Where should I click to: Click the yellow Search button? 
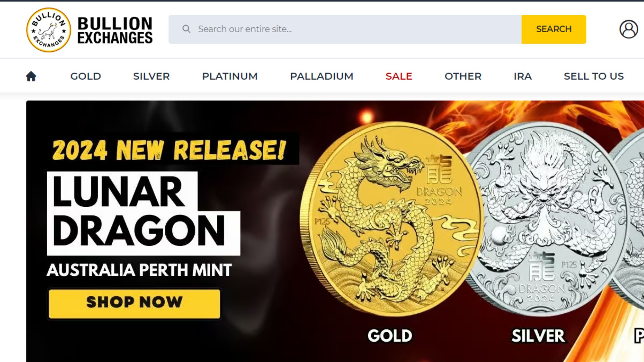click(554, 29)
